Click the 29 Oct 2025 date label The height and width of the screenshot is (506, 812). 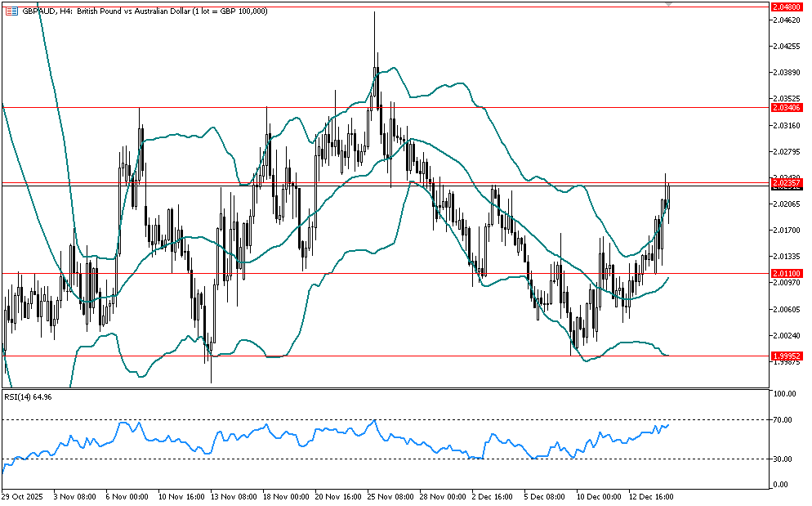click(22, 496)
